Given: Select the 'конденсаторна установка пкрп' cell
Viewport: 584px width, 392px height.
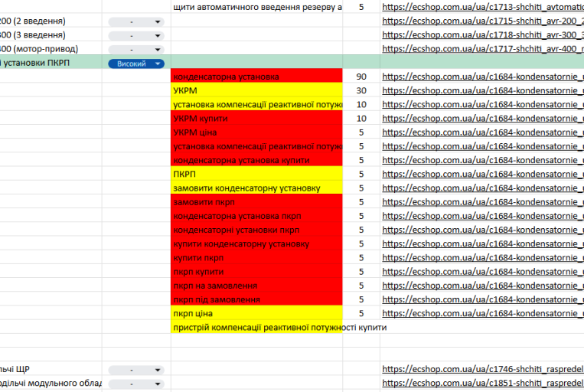Looking at the screenshot, I should coord(256,216).
